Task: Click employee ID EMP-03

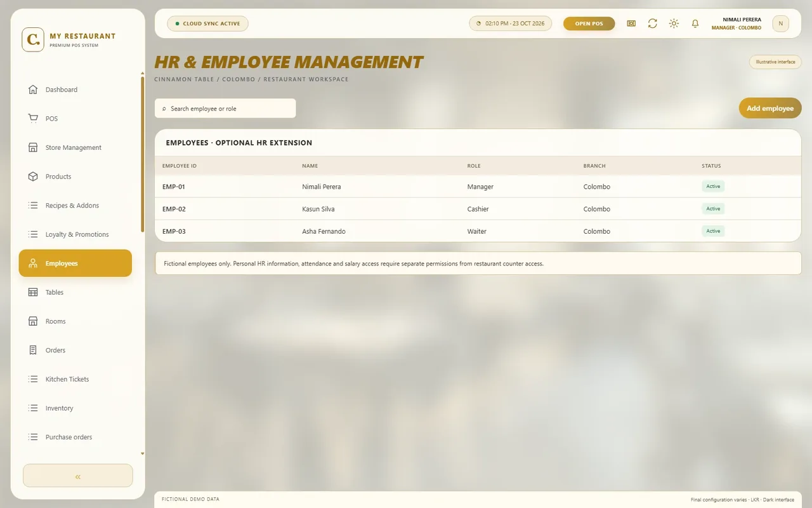Action: pyautogui.click(x=174, y=231)
